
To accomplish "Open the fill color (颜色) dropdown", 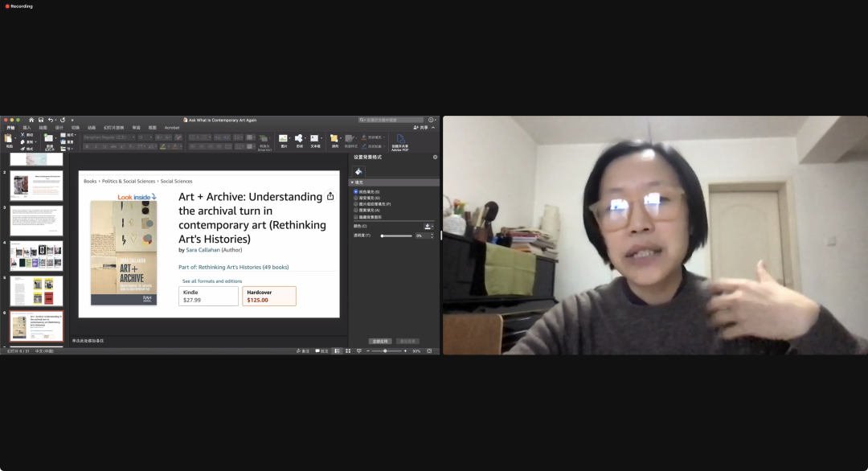I will [429, 227].
